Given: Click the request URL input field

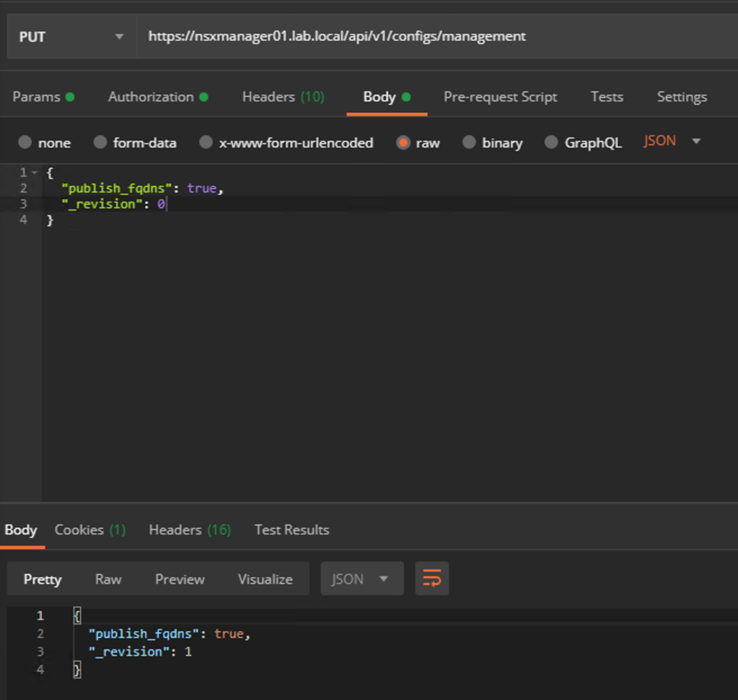Looking at the screenshot, I should tap(433, 36).
